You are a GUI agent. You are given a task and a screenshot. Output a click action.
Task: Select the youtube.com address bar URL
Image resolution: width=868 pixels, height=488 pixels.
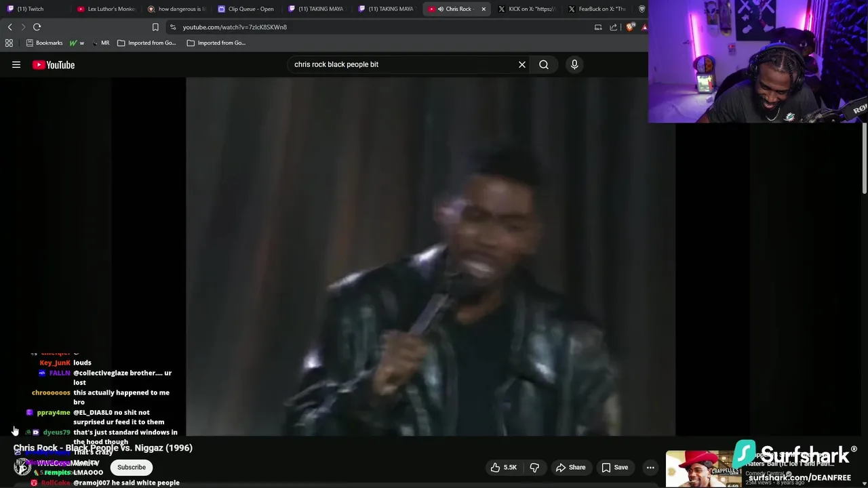235,27
